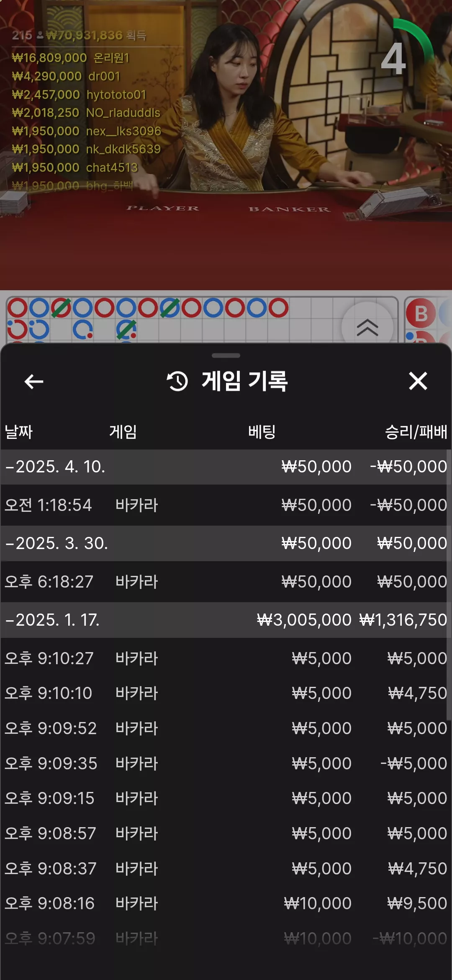
Task: Collapse the 2025. 1. 17. date group
Action: tap(226, 620)
